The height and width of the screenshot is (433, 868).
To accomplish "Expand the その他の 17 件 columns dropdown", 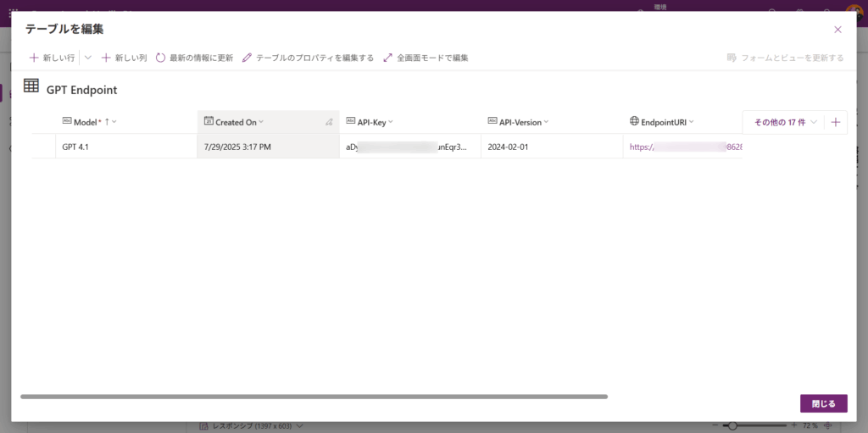I will [785, 122].
